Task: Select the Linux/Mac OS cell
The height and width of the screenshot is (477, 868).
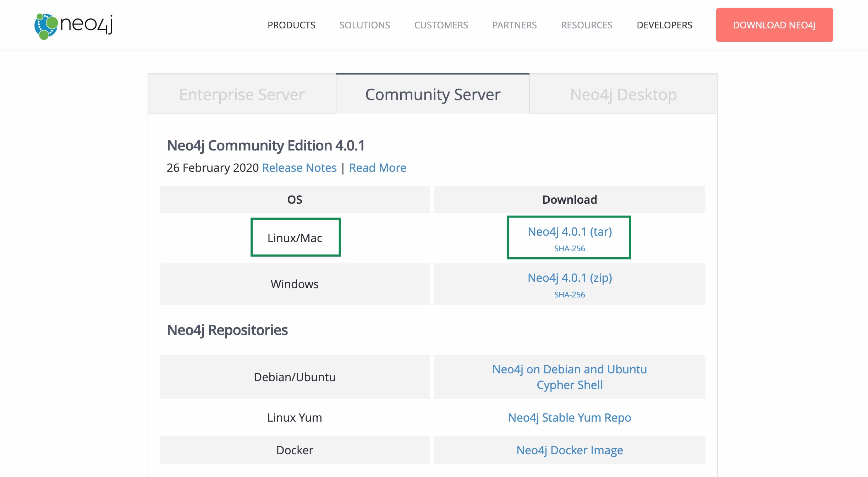Action: point(295,238)
